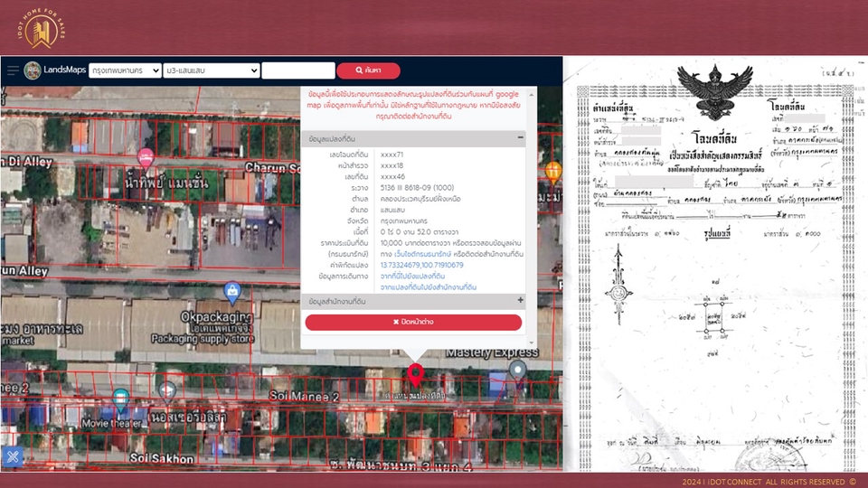This screenshot has height=488, width=868.
Task: Expand the ข้อมูลสำนักงานที่ดิน section
Action: [521, 300]
